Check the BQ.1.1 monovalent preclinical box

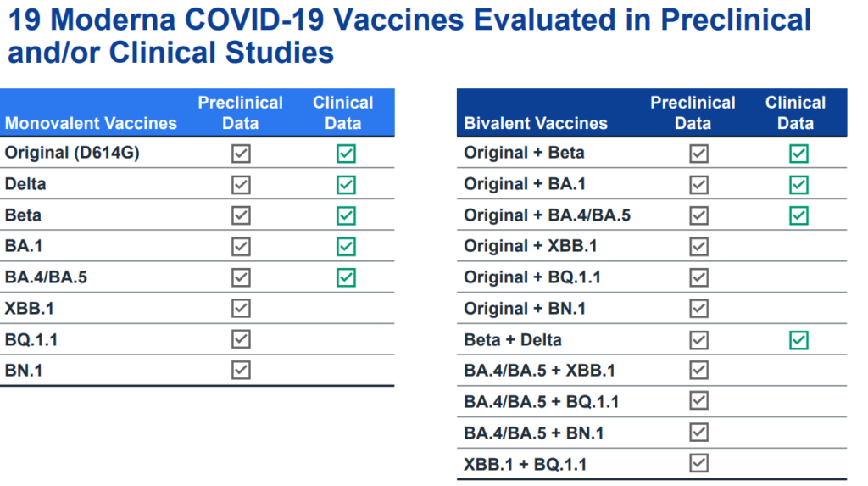[242, 339]
